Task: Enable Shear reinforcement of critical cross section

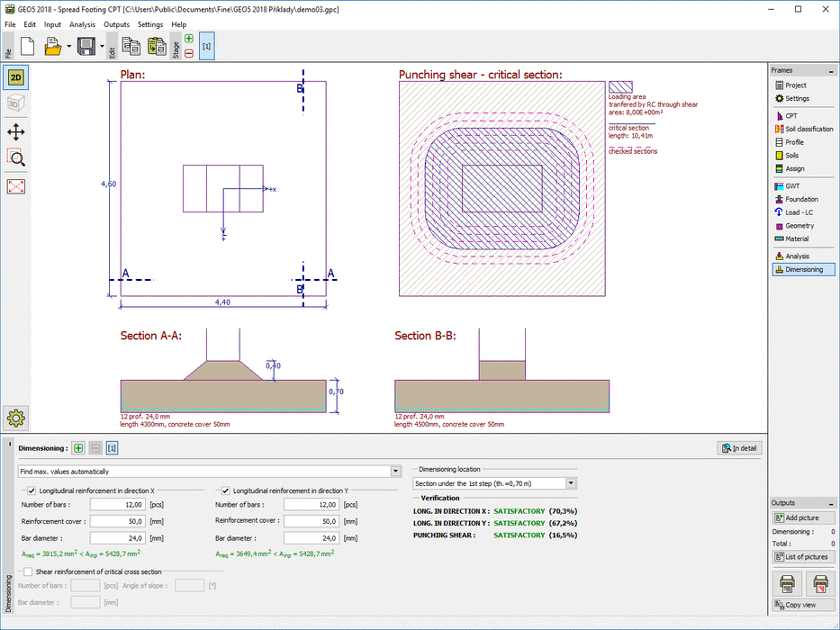Action: click(x=28, y=571)
